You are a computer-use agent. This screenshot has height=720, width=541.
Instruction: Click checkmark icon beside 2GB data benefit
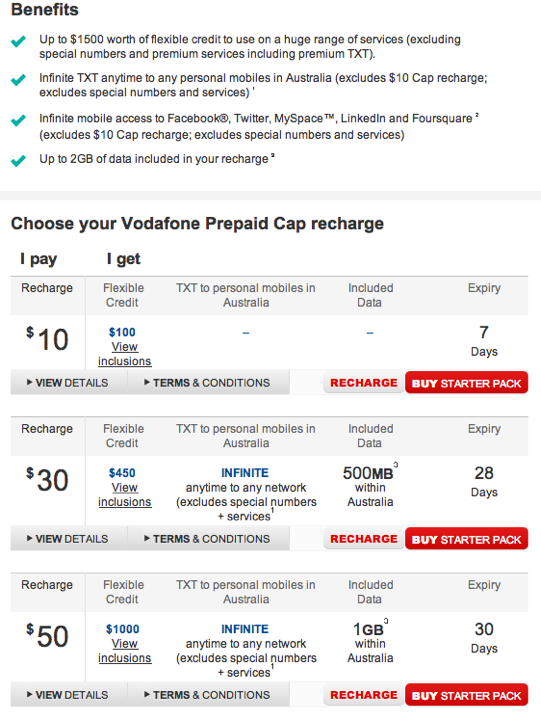(x=18, y=161)
